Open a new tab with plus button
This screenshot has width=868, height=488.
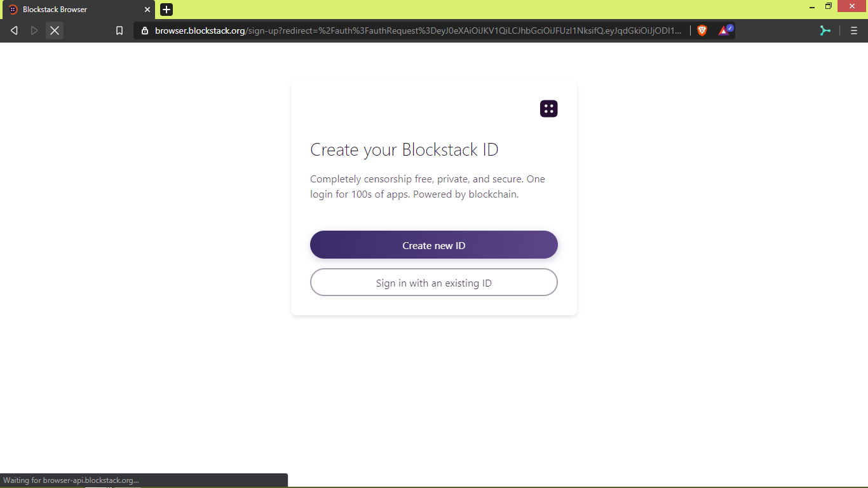tap(166, 10)
